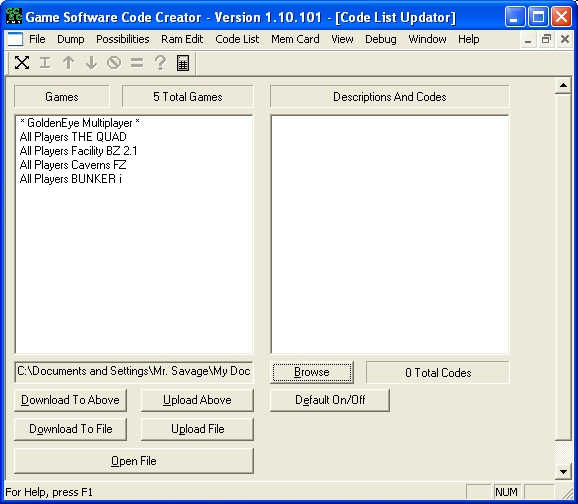Click the 5 Total Games label
Image resolution: width=578 pixels, height=504 pixels.
(x=188, y=97)
